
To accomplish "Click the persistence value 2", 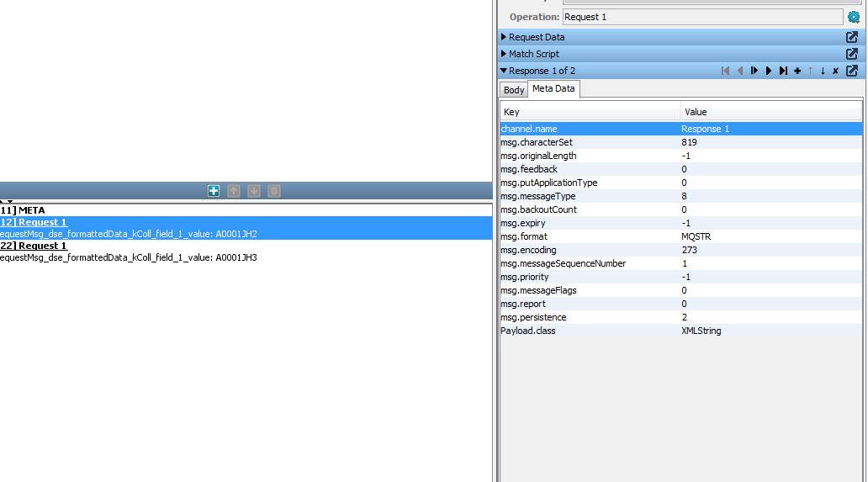I will pos(684,317).
